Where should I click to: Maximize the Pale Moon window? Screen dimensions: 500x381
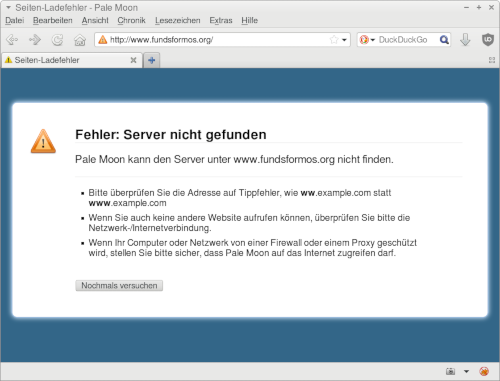click(x=479, y=7)
